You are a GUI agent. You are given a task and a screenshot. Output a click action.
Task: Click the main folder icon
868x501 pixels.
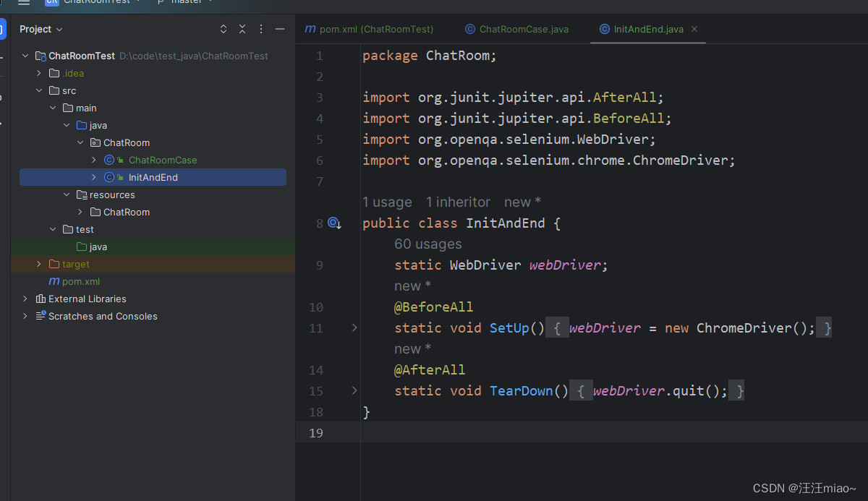pyautogui.click(x=68, y=108)
